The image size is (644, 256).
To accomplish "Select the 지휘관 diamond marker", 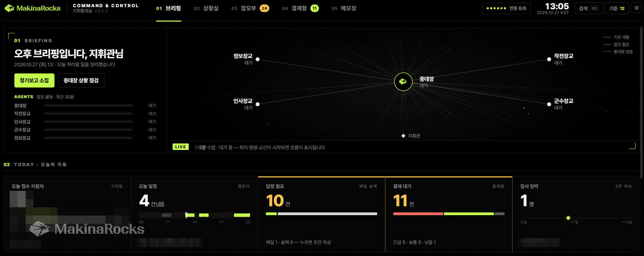I will (x=404, y=136).
